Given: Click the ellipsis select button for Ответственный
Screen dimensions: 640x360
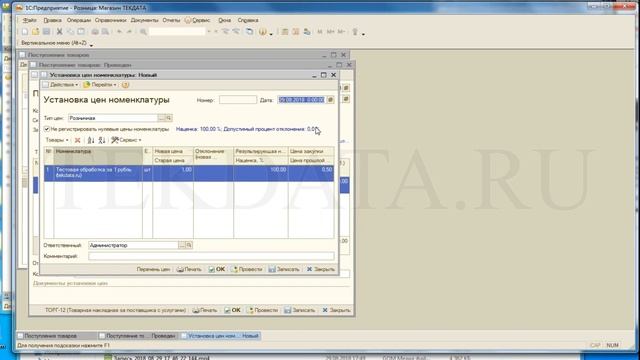Looking at the screenshot, I should pyautogui.click(x=182, y=245).
